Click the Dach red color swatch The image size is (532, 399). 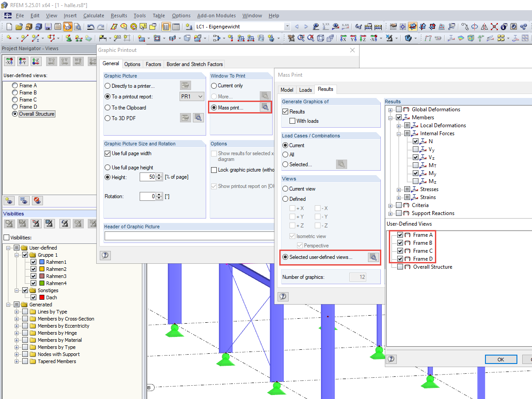(41, 297)
